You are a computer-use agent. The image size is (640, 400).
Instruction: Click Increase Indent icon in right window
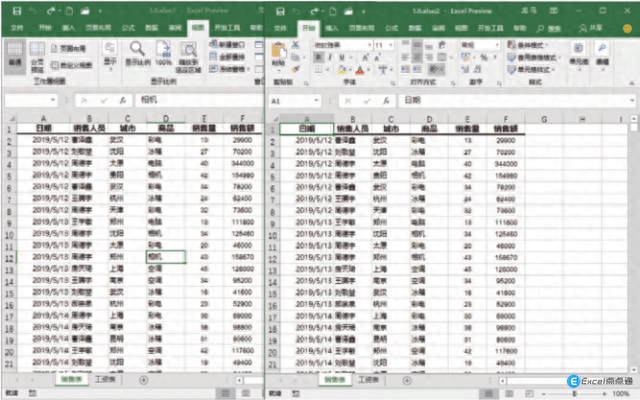[417, 70]
